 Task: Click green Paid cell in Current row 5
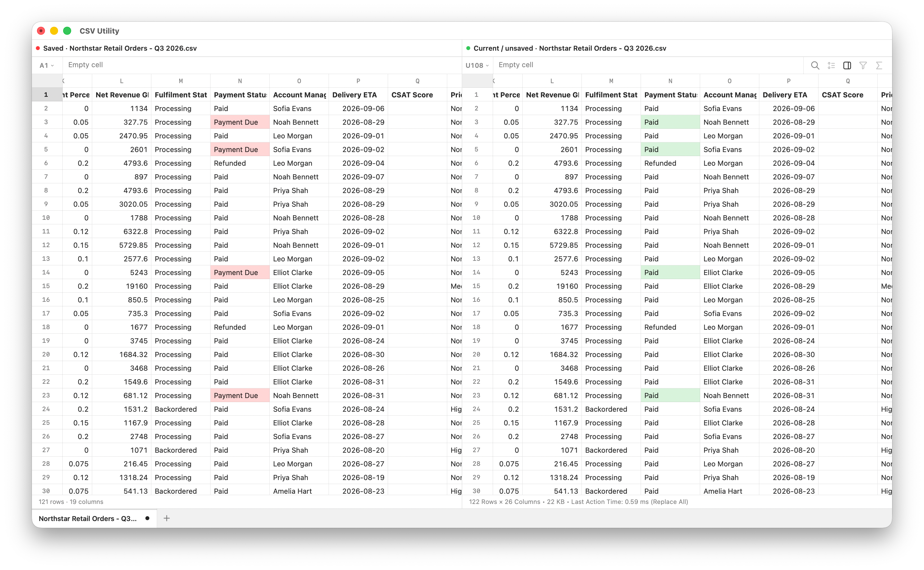[x=670, y=149]
